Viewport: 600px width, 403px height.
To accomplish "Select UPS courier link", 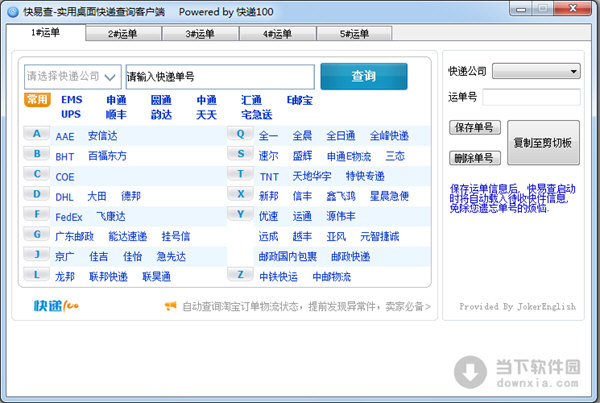I will point(71,114).
